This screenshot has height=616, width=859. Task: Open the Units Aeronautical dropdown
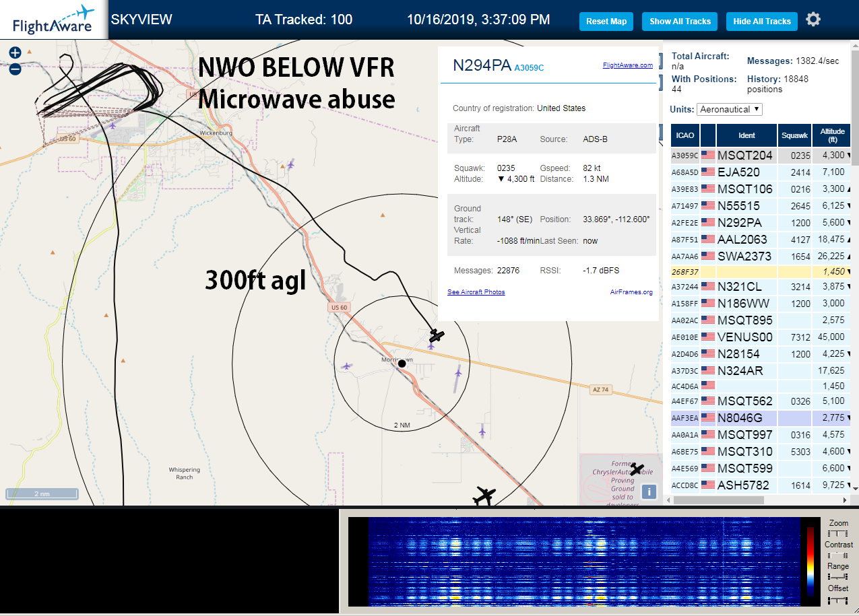pos(730,109)
